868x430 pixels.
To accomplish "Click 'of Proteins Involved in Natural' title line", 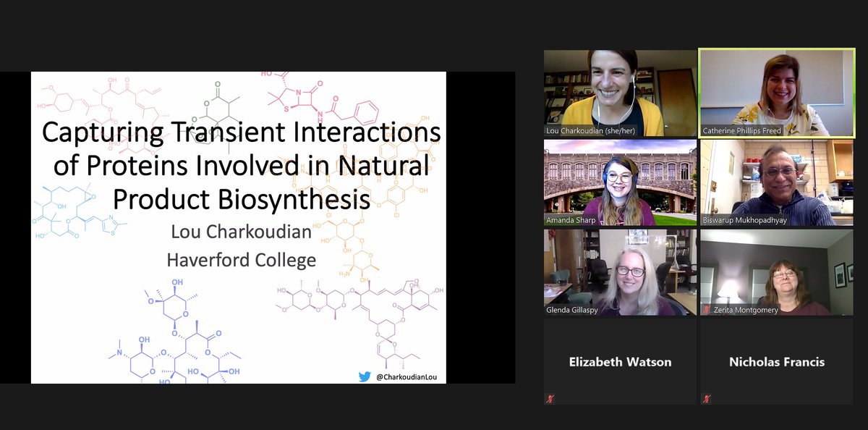I will [x=241, y=166].
